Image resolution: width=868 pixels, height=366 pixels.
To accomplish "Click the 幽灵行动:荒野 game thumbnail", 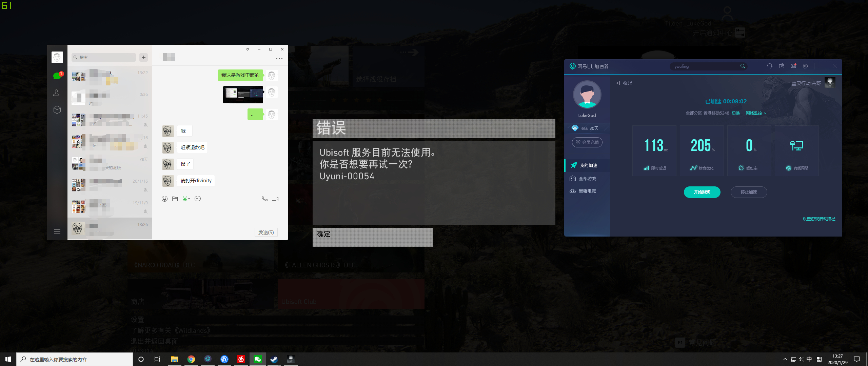I will click(x=830, y=83).
